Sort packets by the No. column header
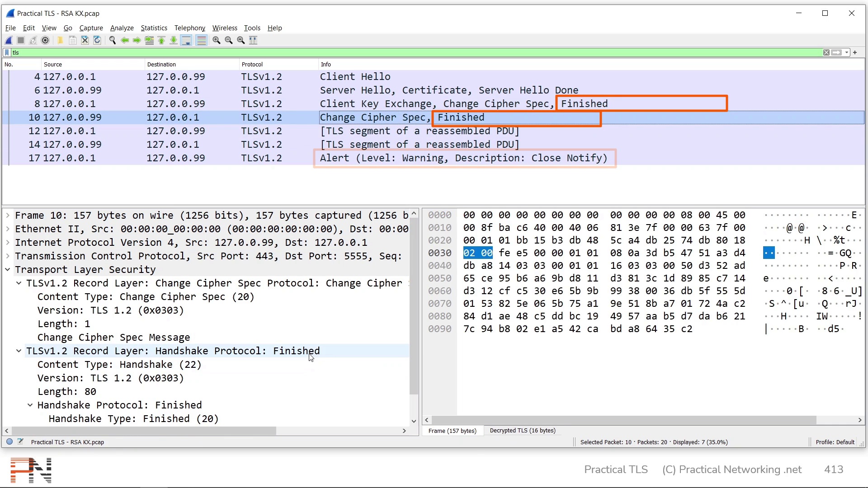The width and height of the screenshot is (868, 488). coord(22,65)
